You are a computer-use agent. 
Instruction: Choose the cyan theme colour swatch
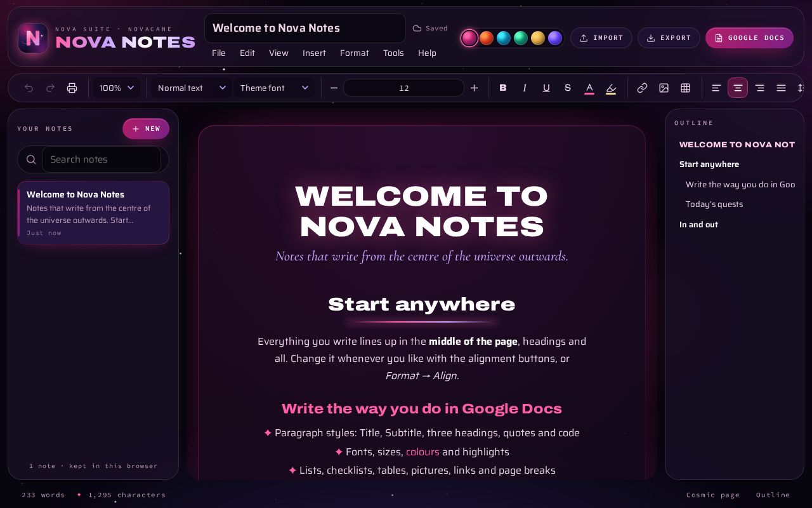pyautogui.click(x=504, y=38)
